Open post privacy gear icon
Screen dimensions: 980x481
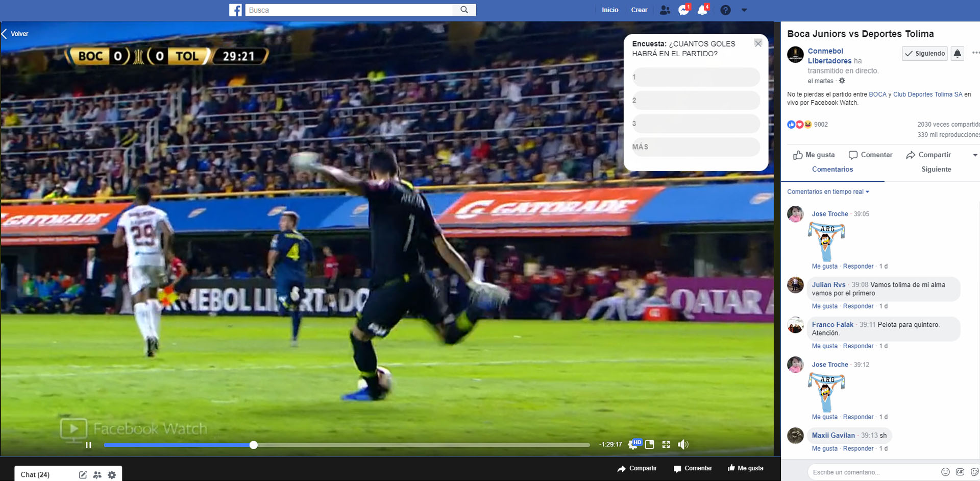tap(842, 81)
